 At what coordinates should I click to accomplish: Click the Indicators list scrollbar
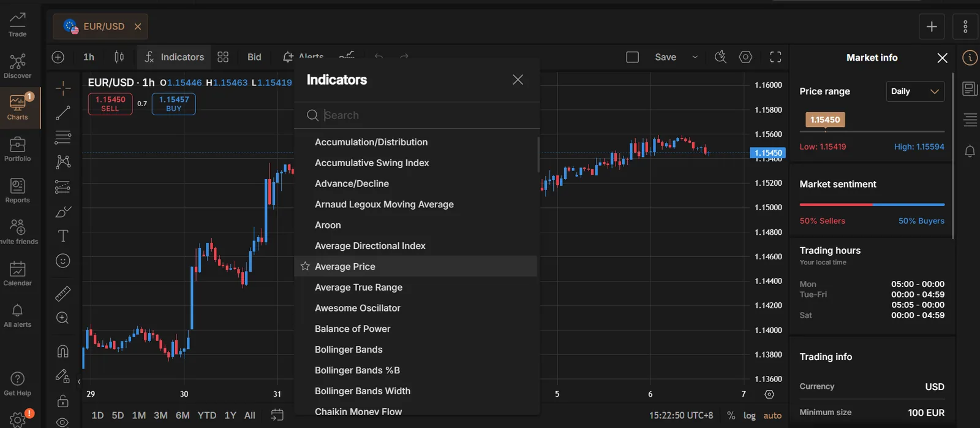[x=538, y=155]
